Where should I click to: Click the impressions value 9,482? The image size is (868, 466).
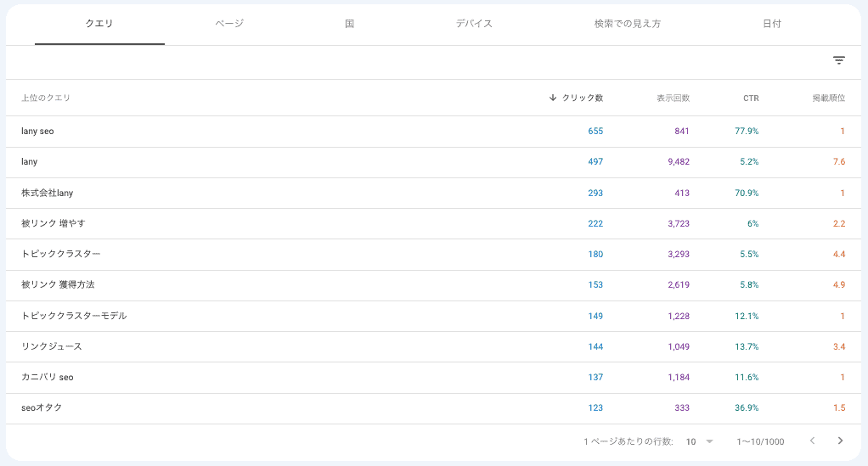(679, 161)
